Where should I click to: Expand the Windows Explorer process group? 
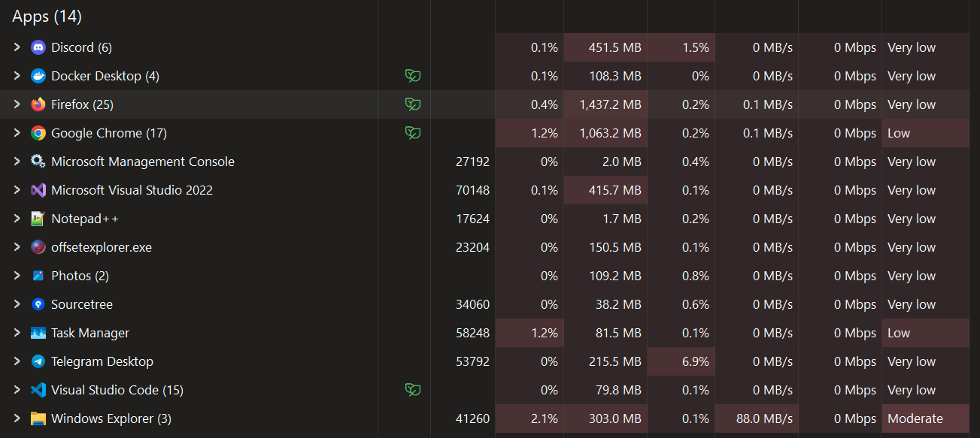coord(17,418)
